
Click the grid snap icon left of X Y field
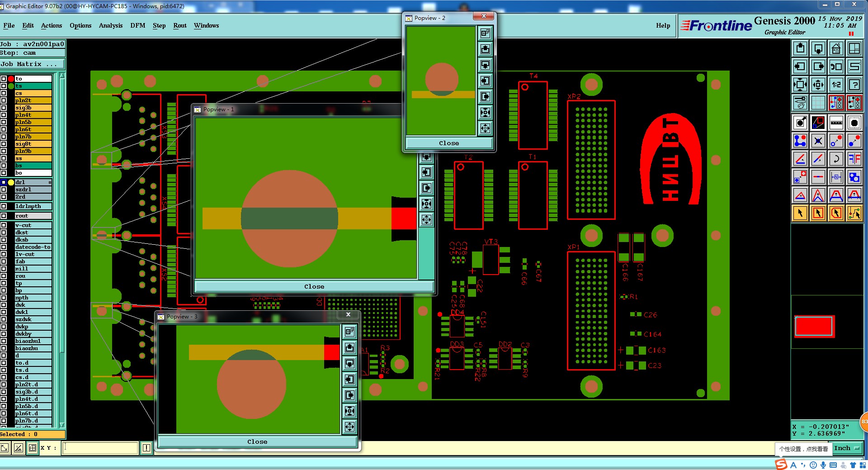pos(32,448)
